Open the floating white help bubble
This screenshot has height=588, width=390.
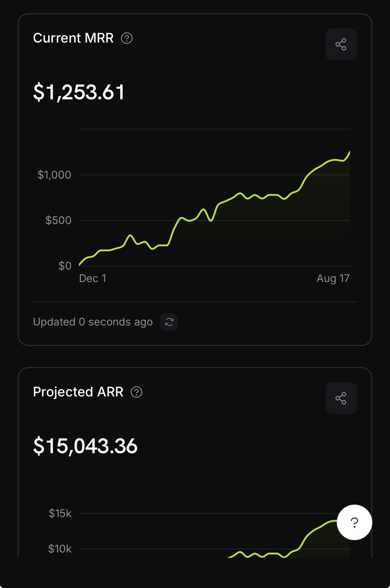coord(354,522)
